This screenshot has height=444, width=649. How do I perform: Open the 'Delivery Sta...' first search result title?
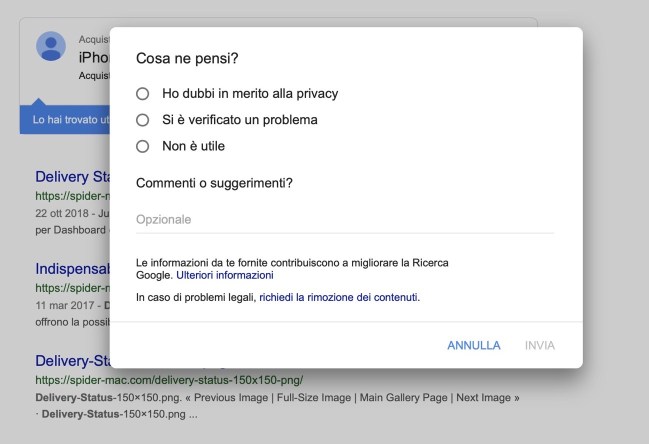pos(73,177)
